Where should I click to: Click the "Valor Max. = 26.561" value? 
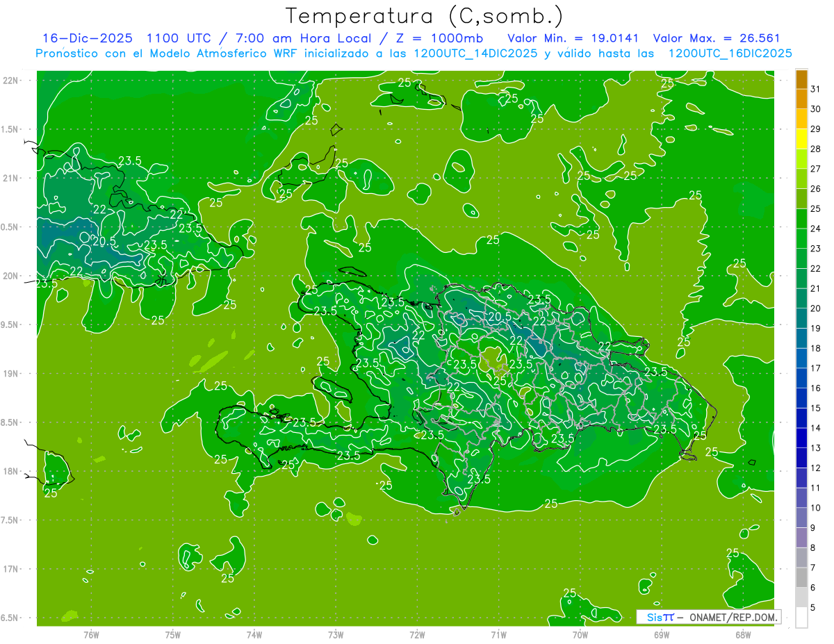click(x=717, y=38)
